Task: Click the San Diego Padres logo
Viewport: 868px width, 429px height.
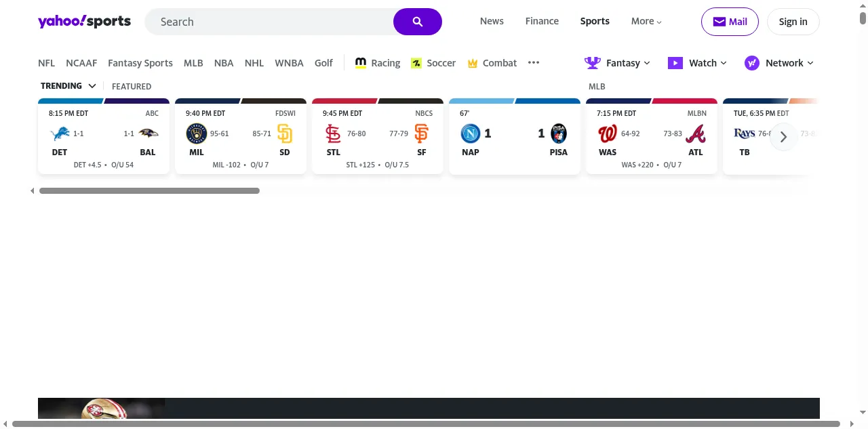Action: 285,134
